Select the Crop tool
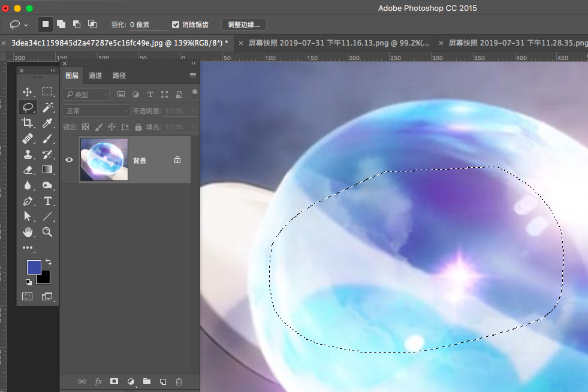The height and width of the screenshot is (392, 588). [28, 123]
